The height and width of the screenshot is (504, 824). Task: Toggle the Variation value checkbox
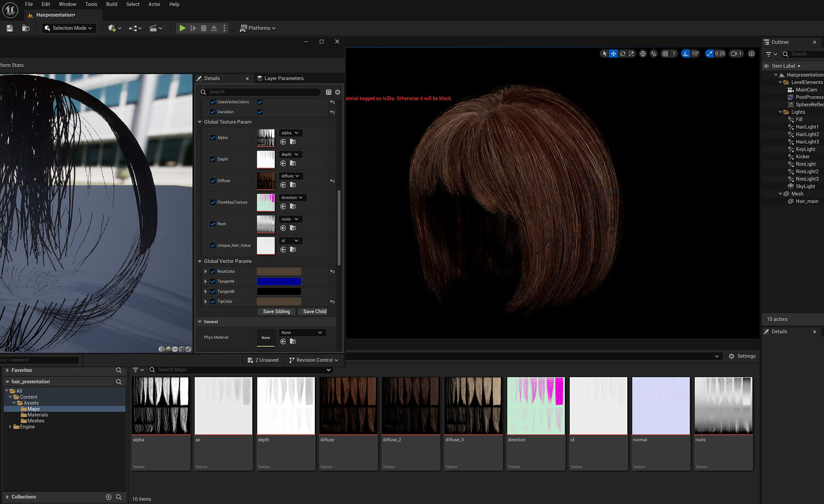coord(260,112)
